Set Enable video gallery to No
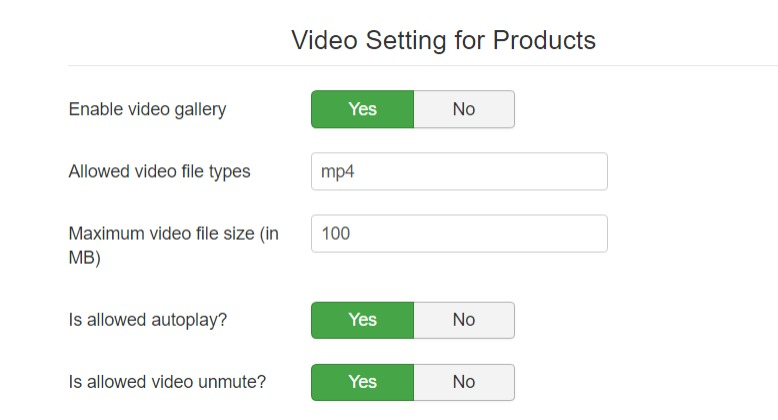The height and width of the screenshot is (420, 778). (x=464, y=109)
